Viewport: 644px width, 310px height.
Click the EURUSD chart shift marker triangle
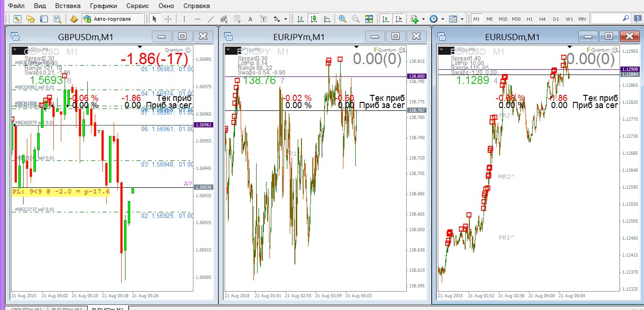570,47
